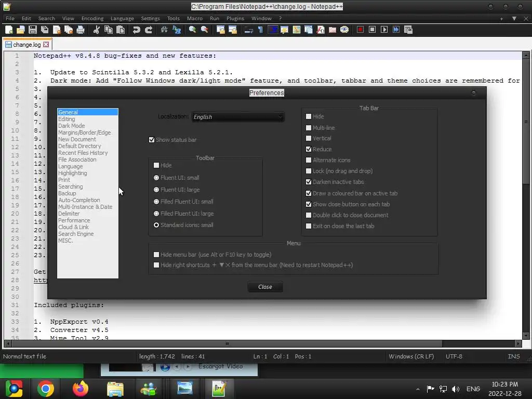This screenshot has width=532, height=399.
Task: Open Chrome from the taskbar
Action: (46, 389)
